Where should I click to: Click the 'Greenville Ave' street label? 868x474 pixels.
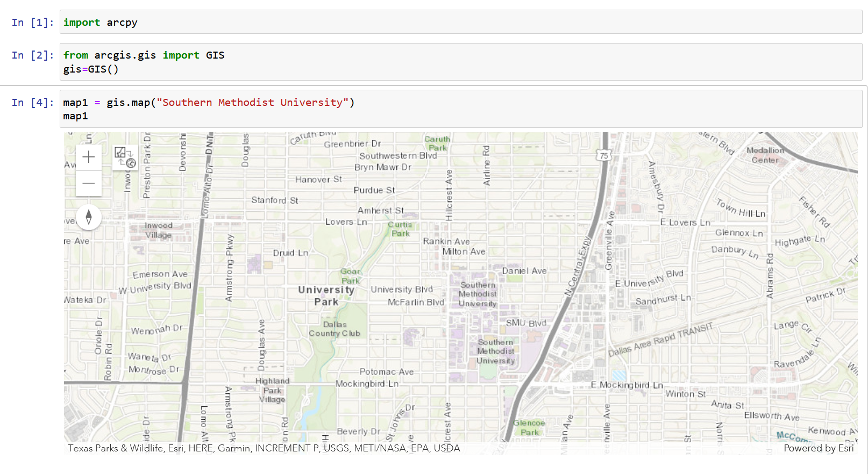click(x=610, y=241)
